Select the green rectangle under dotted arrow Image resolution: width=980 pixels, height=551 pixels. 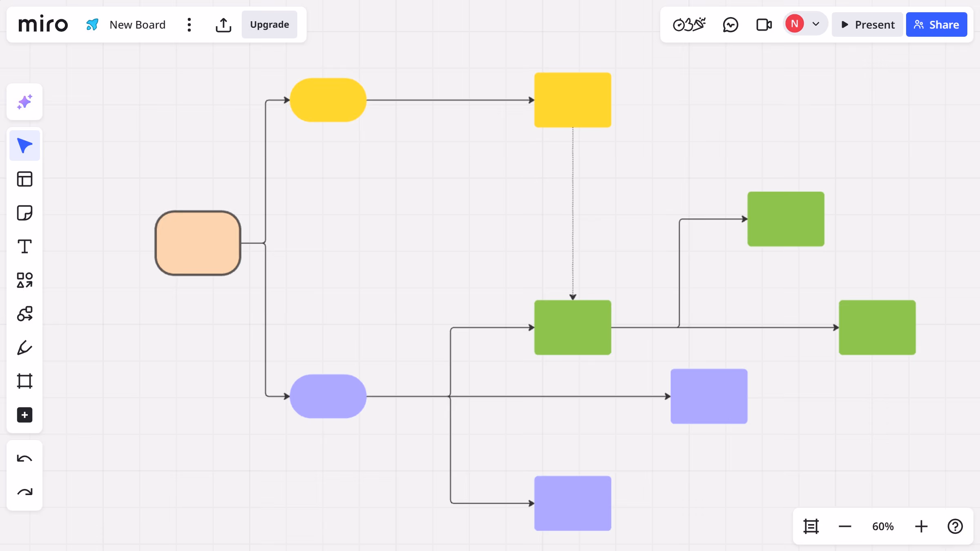pyautogui.click(x=573, y=327)
